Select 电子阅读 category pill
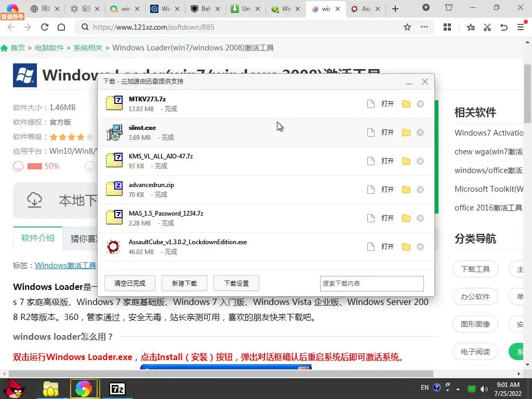532x399 pixels. (x=475, y=352)
